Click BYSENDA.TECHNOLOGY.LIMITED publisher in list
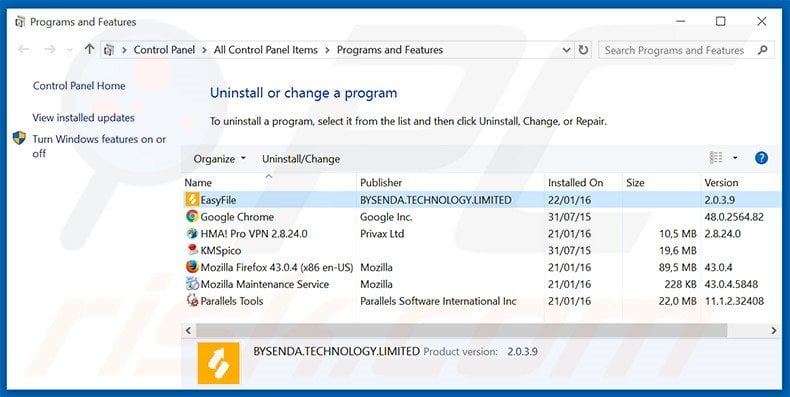This screenshot has height=397, width=790. (x=435, y=200)
